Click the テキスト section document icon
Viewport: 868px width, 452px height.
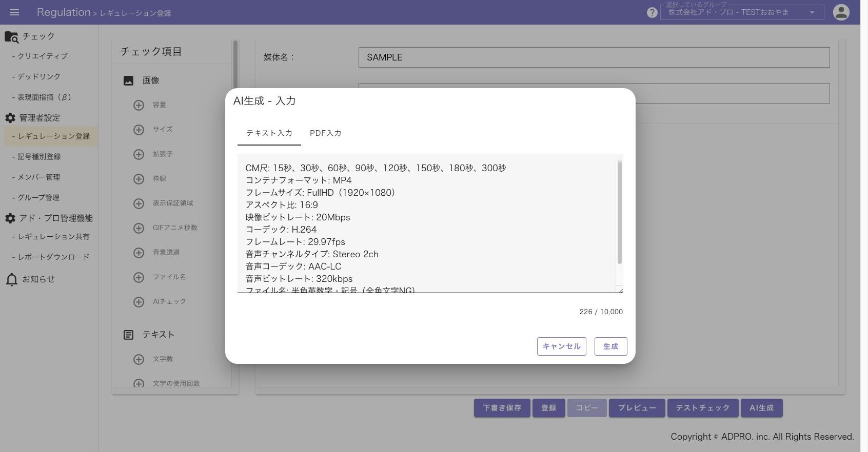tap(129, 335)
